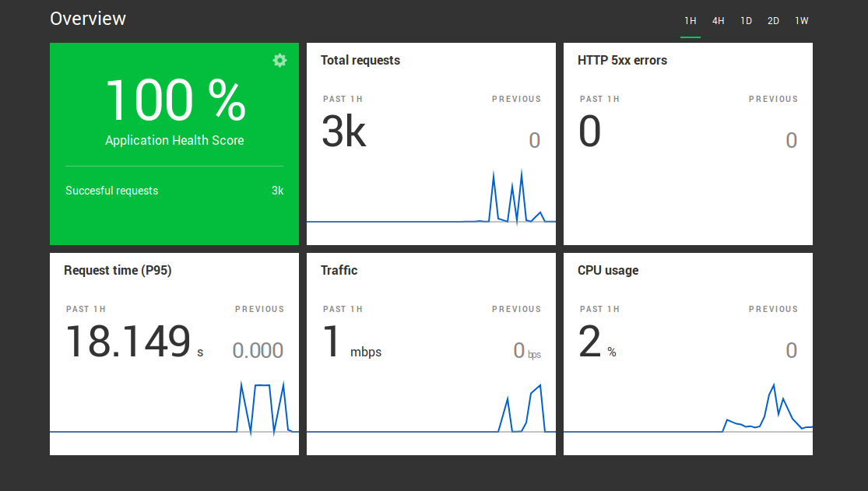
Task: Open the CPU usage card title
Action: coord(607,271)
